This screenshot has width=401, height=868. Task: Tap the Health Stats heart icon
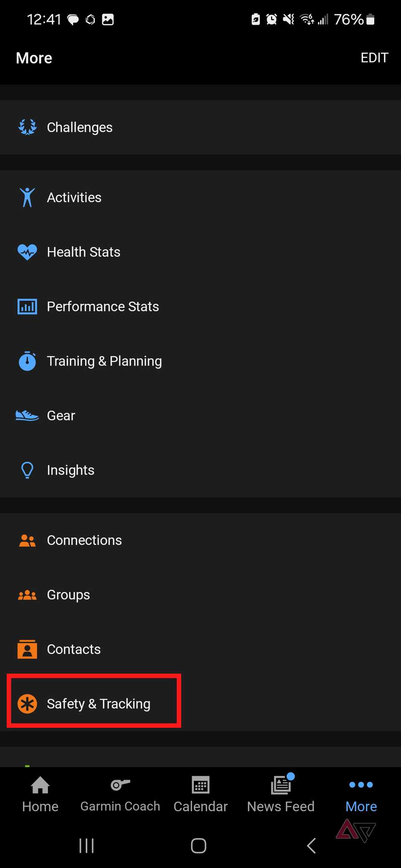pyautogui.click(x=28, y=252)
